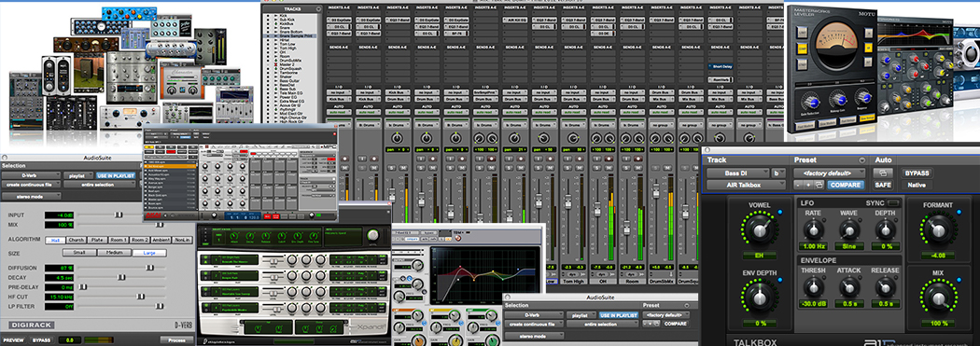980x346 pixels.
Task: Open the Bass DI track dropdown in Talkbox
Action: pos(738,173)
